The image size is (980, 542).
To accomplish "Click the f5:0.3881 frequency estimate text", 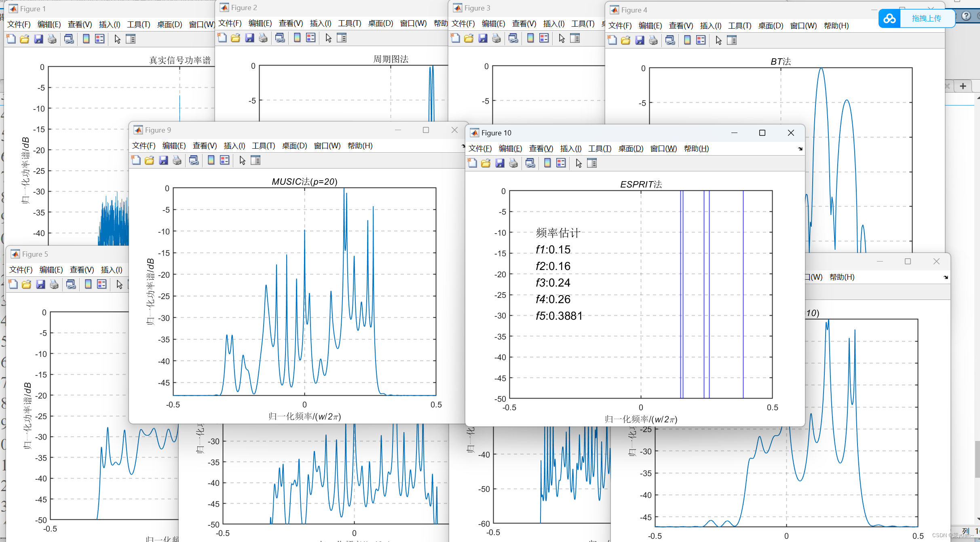I will point(559,316).
